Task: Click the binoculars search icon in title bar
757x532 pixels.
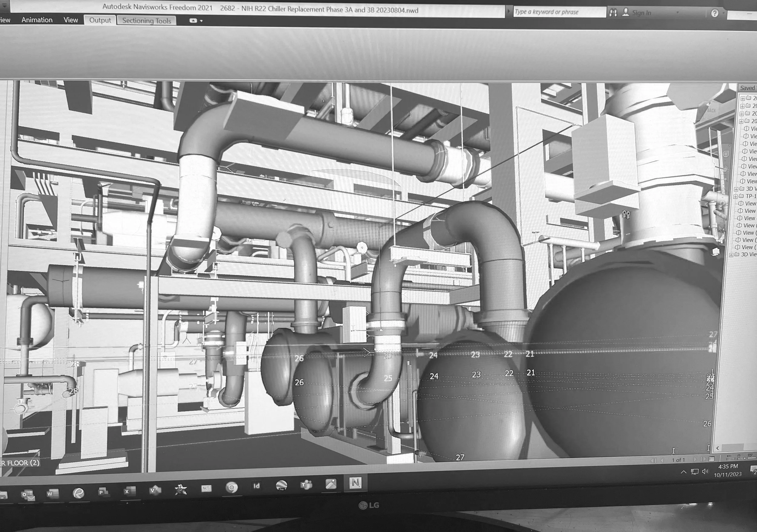Action: click(613, 13)
